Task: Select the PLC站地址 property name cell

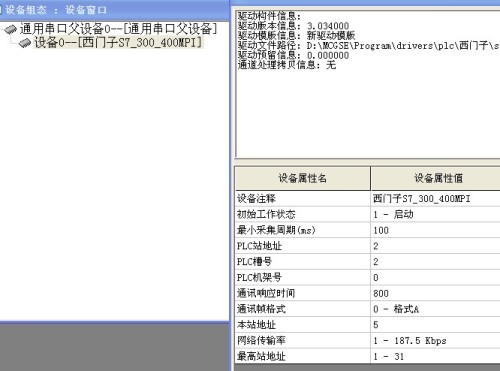Action: click(x=303, y=246)
